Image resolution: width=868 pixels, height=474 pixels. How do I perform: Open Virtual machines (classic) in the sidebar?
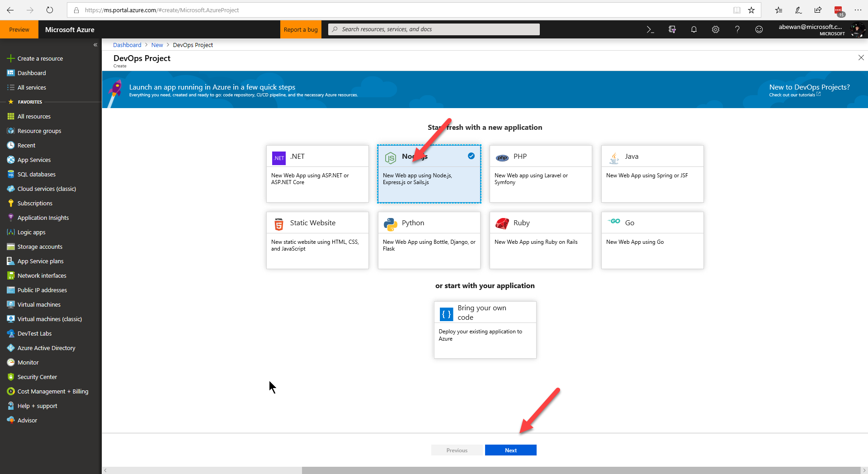point(51,319)
